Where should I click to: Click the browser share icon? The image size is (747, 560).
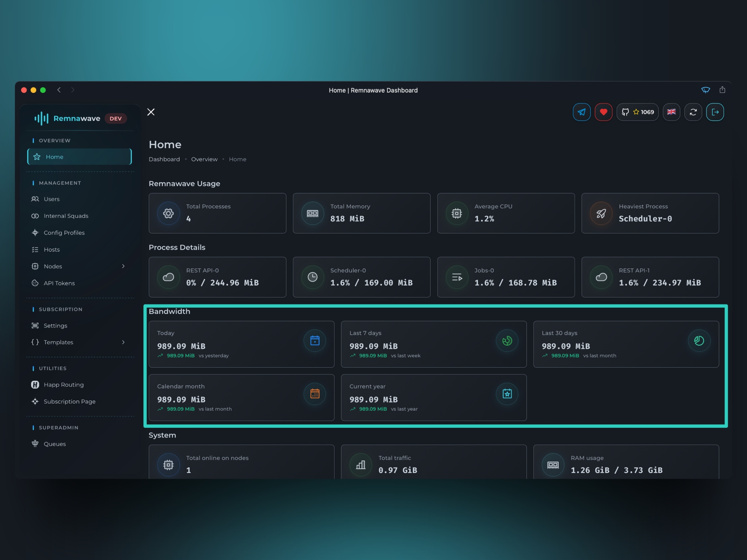click(722, 90)
